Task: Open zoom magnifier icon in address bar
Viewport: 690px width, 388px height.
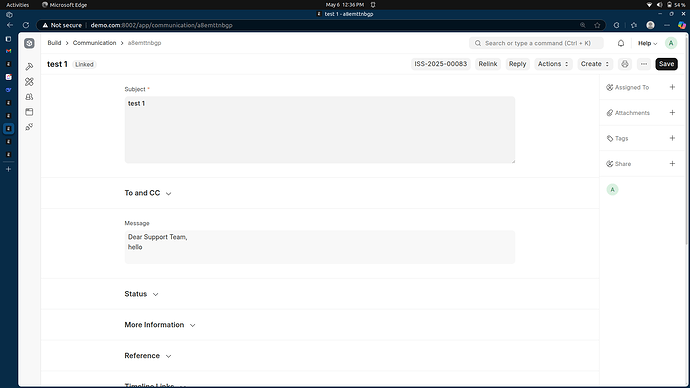Action: tap(583, 25)
